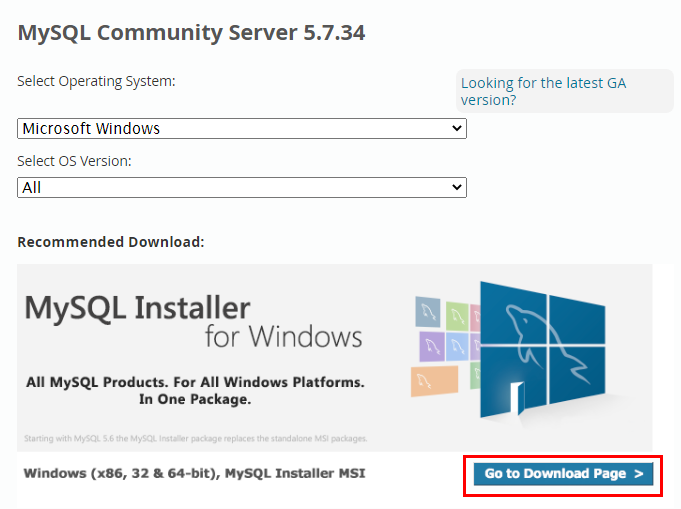
Task: Click the 'Select Operating System:' label
Action: pos(96,81)
